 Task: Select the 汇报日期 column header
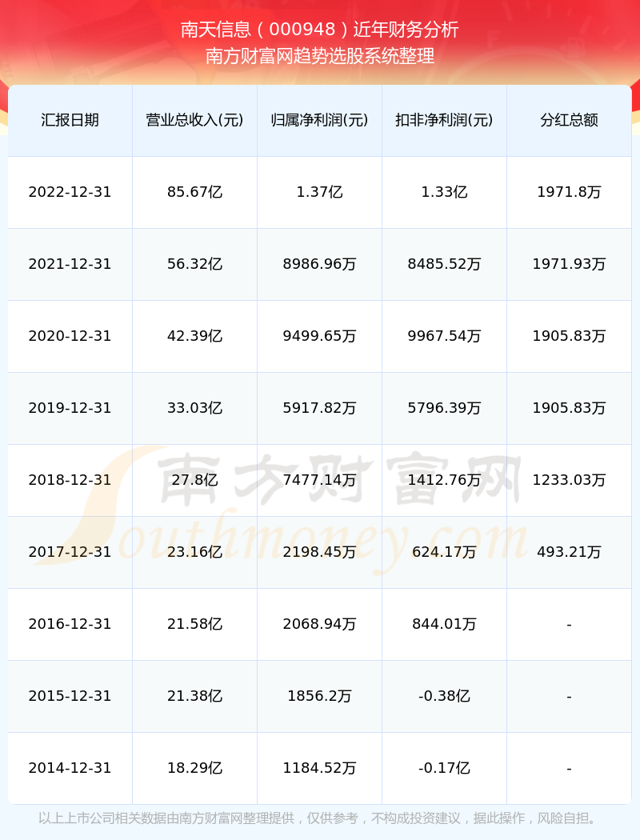(x=70, y=120)
